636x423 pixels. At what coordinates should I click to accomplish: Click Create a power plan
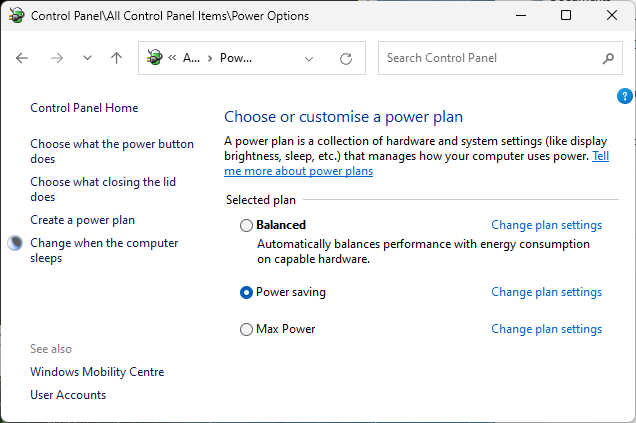click(82, 220)
